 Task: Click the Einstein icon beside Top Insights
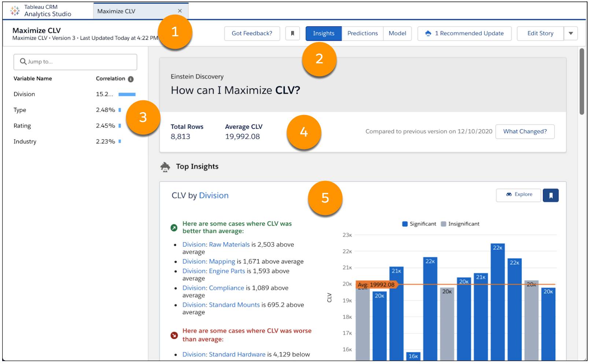[165, 167]
